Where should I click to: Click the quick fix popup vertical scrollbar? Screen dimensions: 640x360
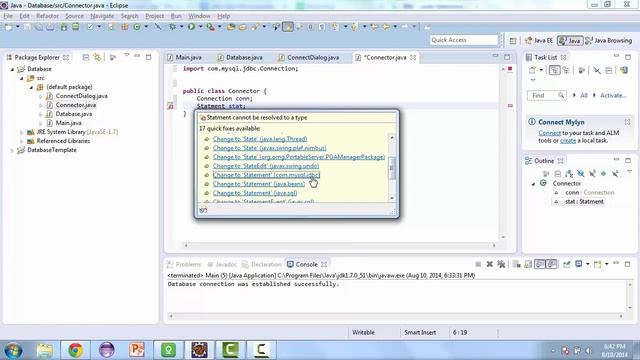[392, 168]
